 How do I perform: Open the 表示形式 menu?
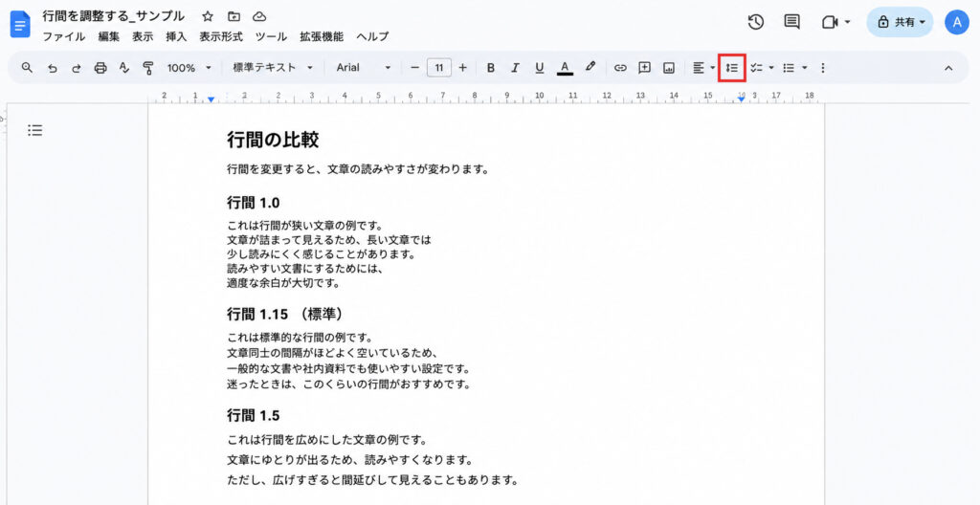pyautogui.click(x=221, y=36)
